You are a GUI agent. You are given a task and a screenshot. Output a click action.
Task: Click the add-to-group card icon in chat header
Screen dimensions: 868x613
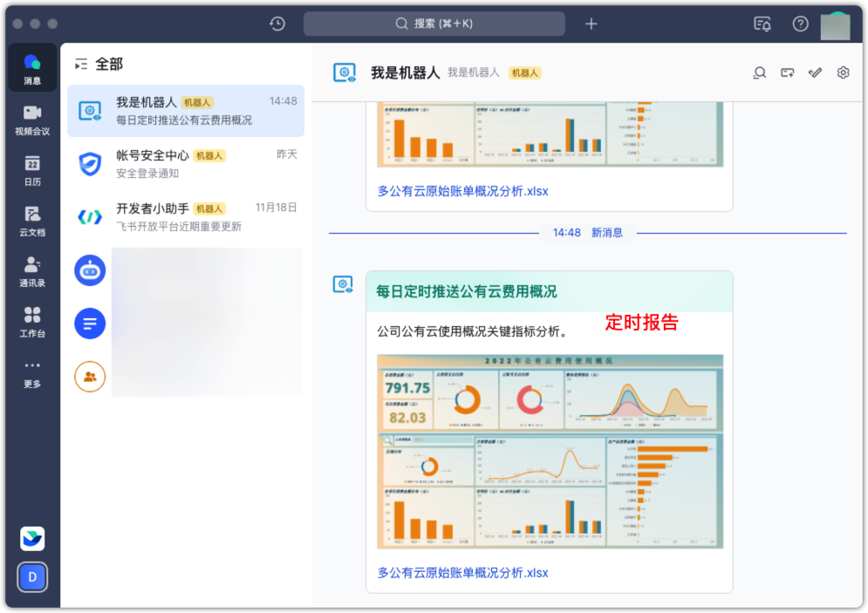[787, 72]
